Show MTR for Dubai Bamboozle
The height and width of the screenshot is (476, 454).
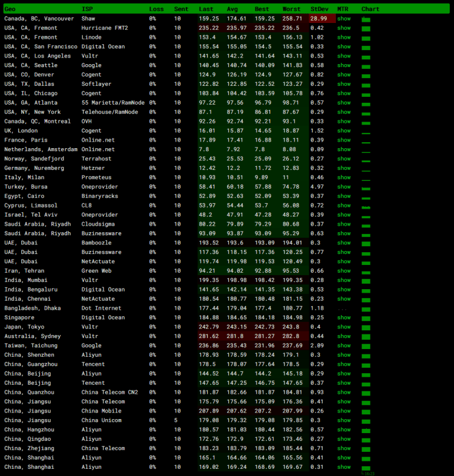344,243
